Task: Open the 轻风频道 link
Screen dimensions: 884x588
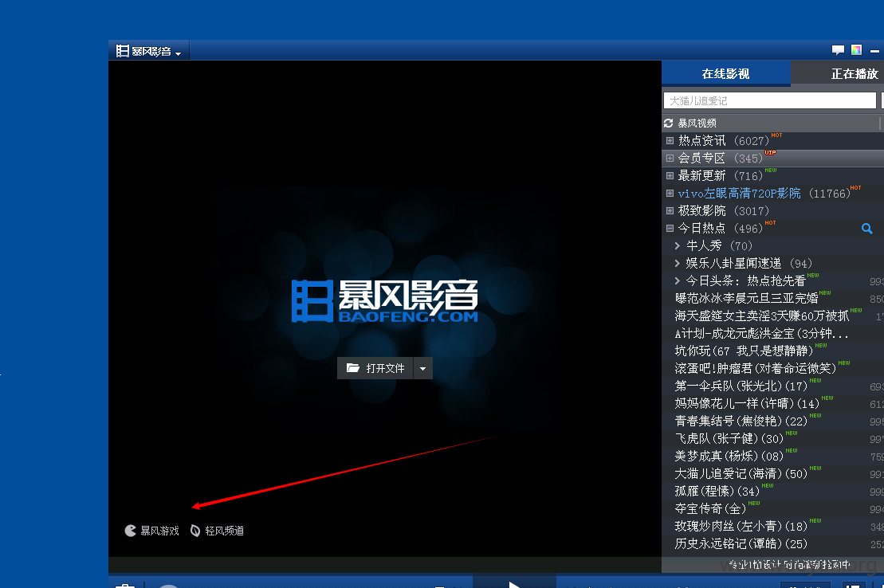Action: tap(224, 531)
